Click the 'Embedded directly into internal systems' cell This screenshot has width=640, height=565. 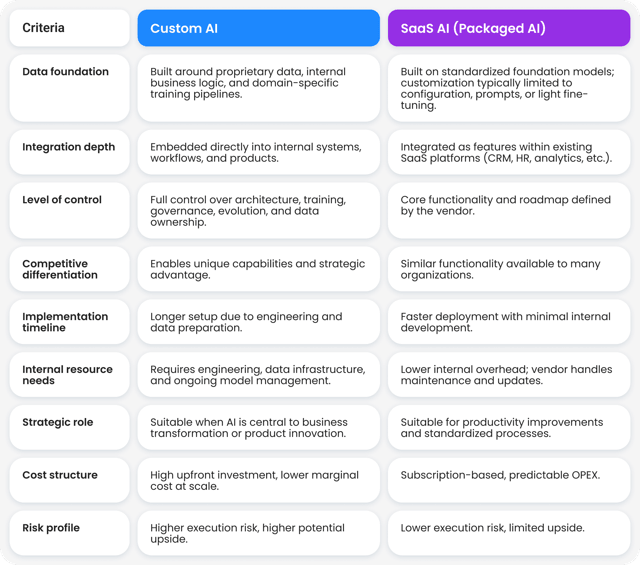tap(258, 153)
